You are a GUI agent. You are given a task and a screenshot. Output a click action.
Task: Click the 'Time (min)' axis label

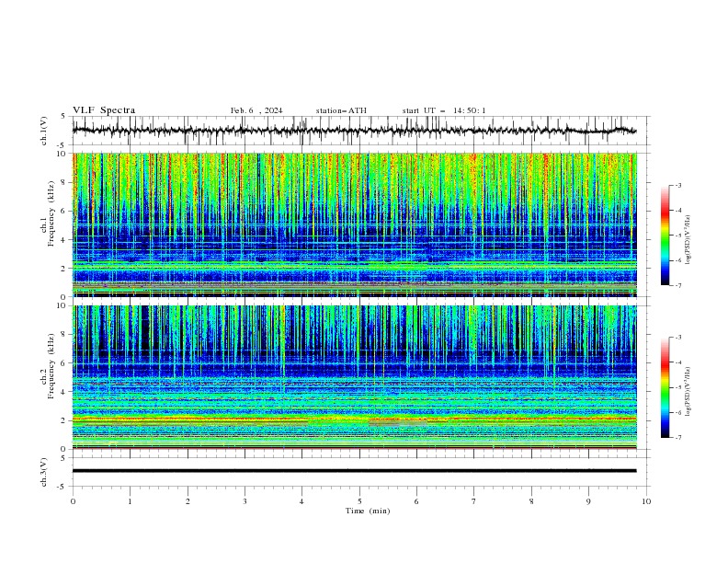tap(368, 511)
